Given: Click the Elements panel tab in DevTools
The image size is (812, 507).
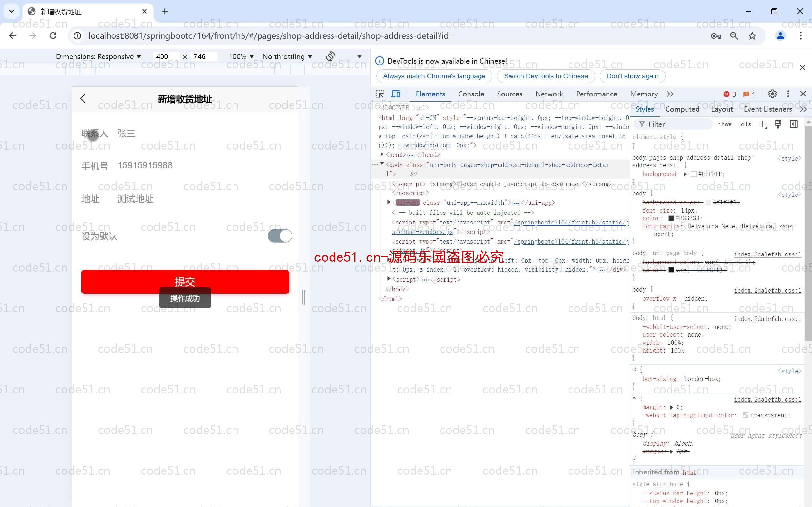Looking at the screenshot, I should tap(431, 94).
